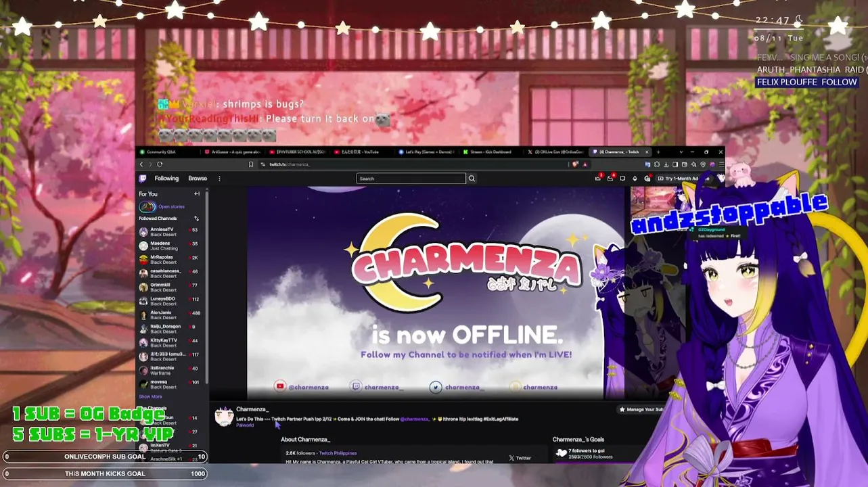Click the twitch.tv address bar
The image size is (868, 487).
click(413, 164)
